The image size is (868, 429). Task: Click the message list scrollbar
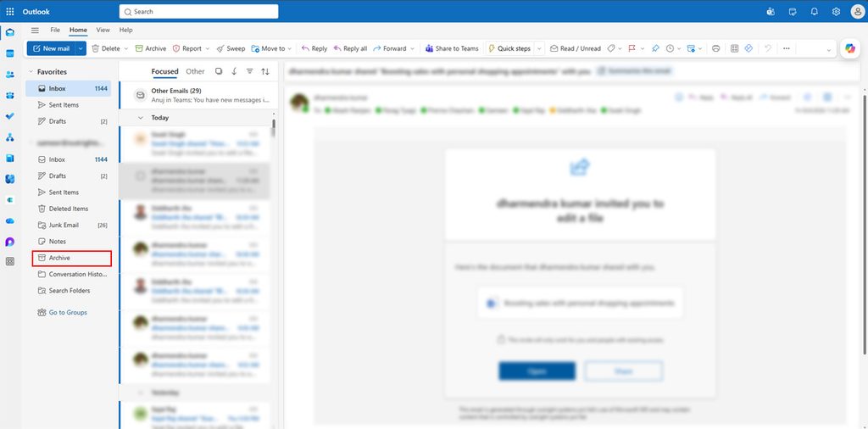pos(274,128)
